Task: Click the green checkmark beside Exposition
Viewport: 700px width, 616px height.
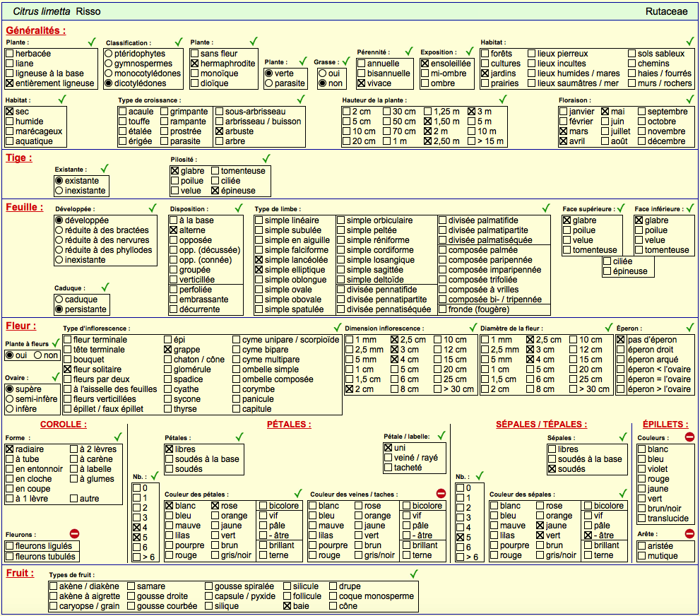Action: click(x=469, y=52)
